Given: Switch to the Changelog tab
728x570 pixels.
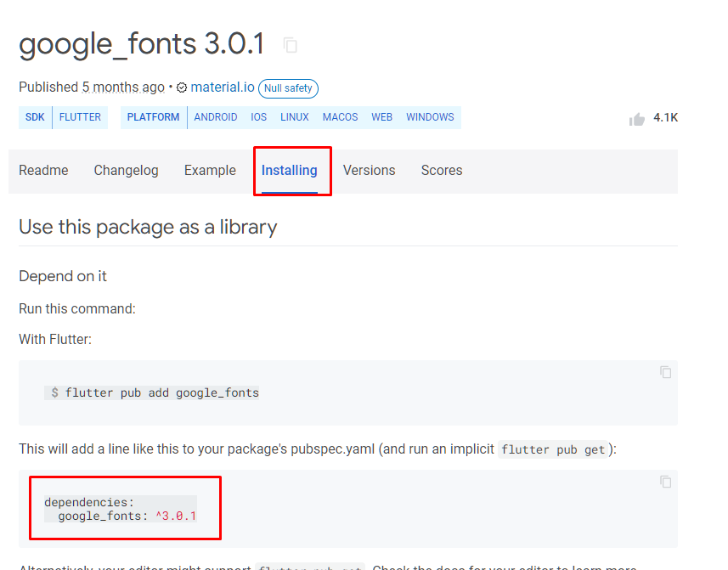Looking at the screenshot, I should point(126,171).
